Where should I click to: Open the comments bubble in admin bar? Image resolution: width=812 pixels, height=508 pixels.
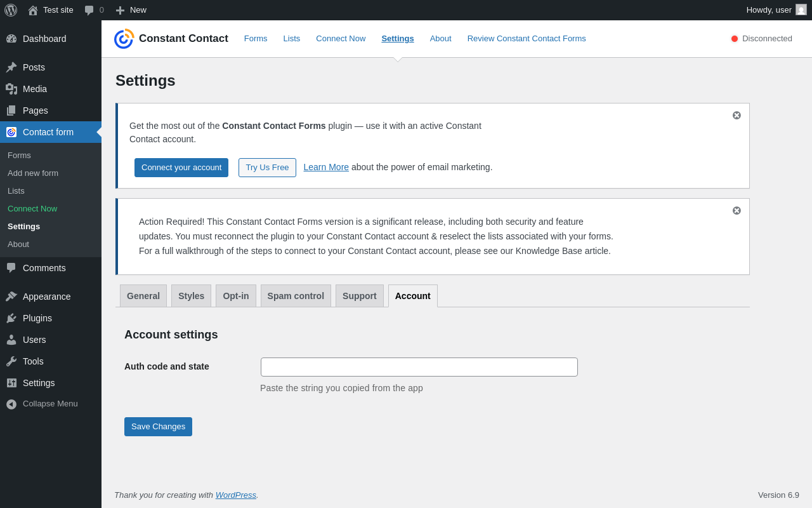point(89,10)
